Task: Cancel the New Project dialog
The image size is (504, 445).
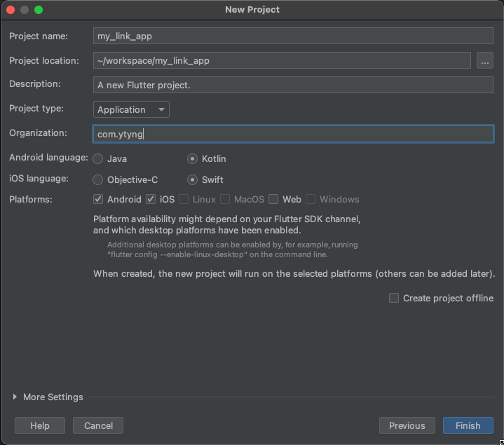Action: (x=98, y=425)
